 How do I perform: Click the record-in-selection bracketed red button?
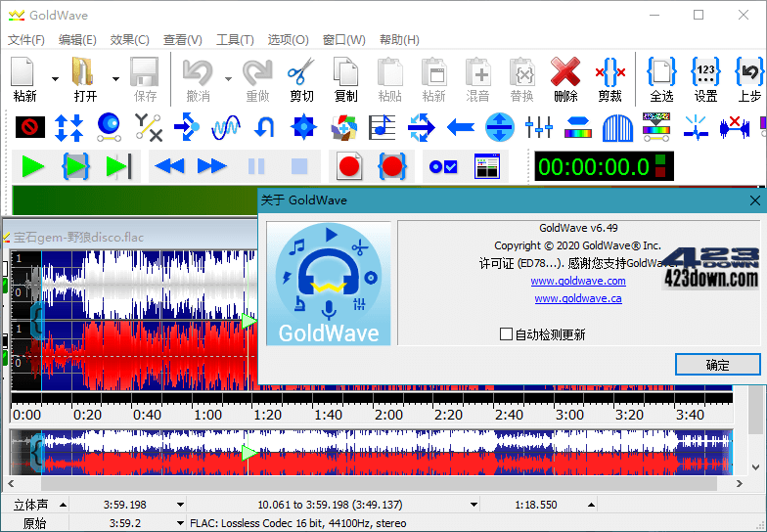(x=392, y=166)
